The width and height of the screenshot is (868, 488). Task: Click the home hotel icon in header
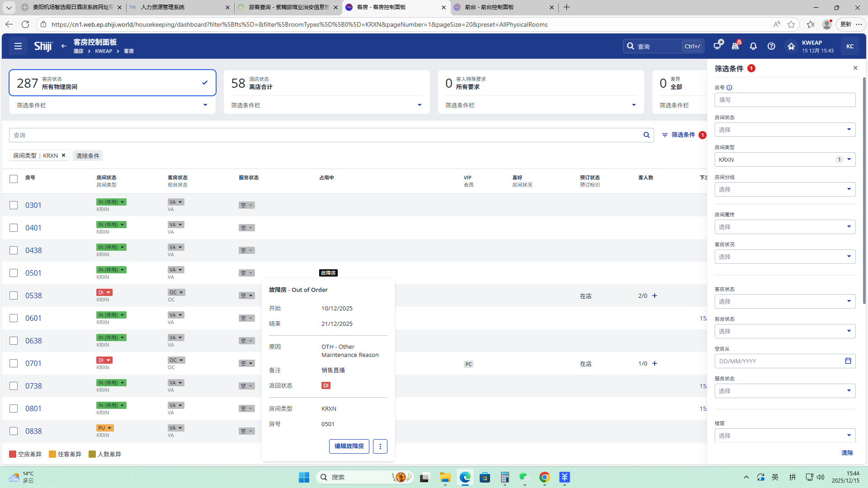[x=791, y=46]
